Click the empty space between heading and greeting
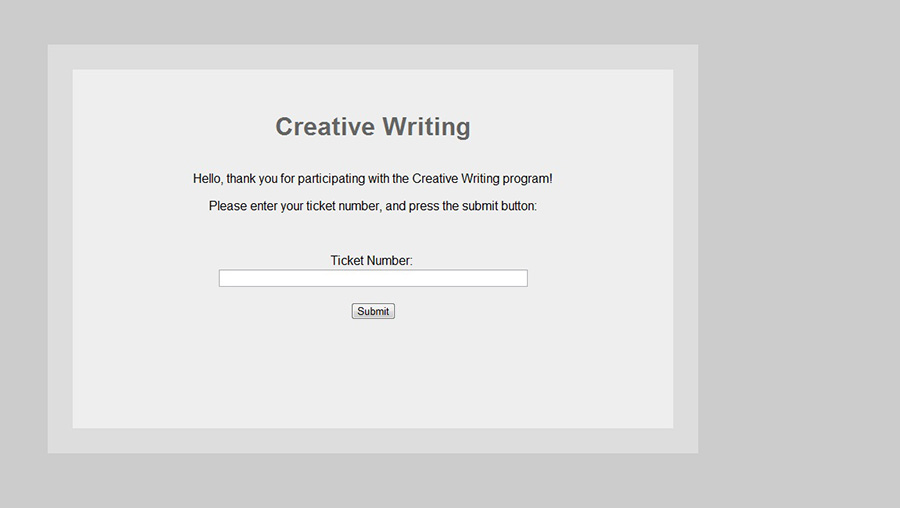 372,154
